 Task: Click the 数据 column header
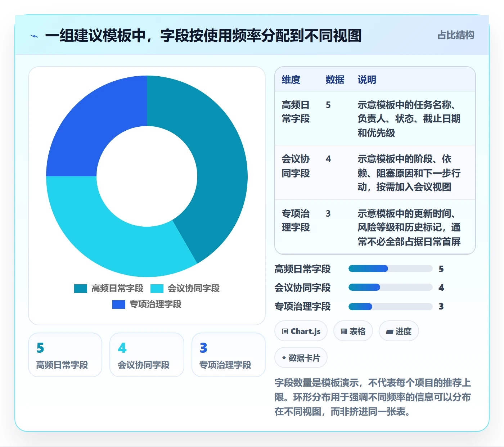pyautogui.click(x=335, y=80)
